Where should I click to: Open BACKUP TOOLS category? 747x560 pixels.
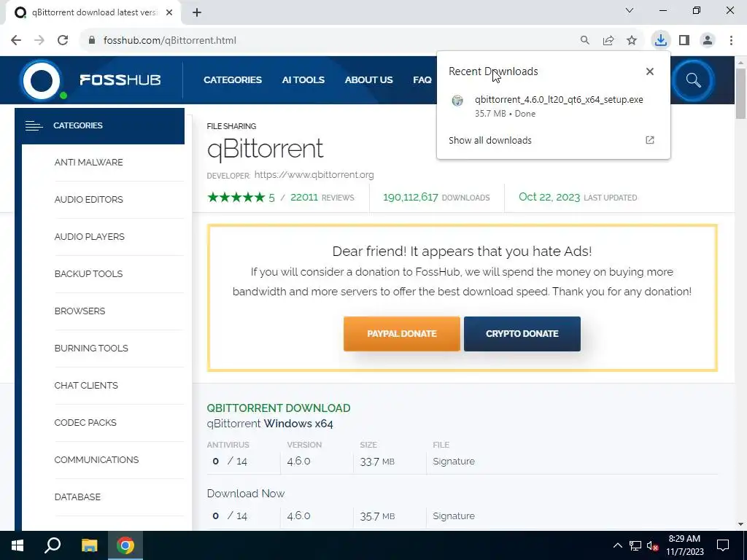88,274
